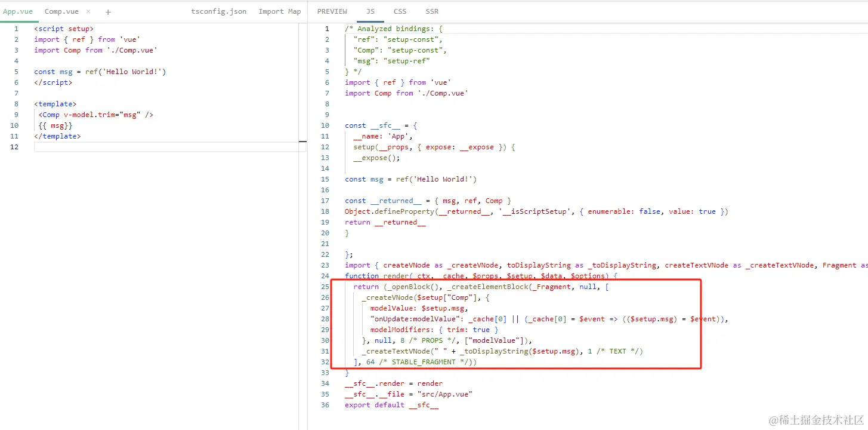This screenshot has width=868, height=430.
Task: Show the SSR output tab
Action: click(432, 11)
